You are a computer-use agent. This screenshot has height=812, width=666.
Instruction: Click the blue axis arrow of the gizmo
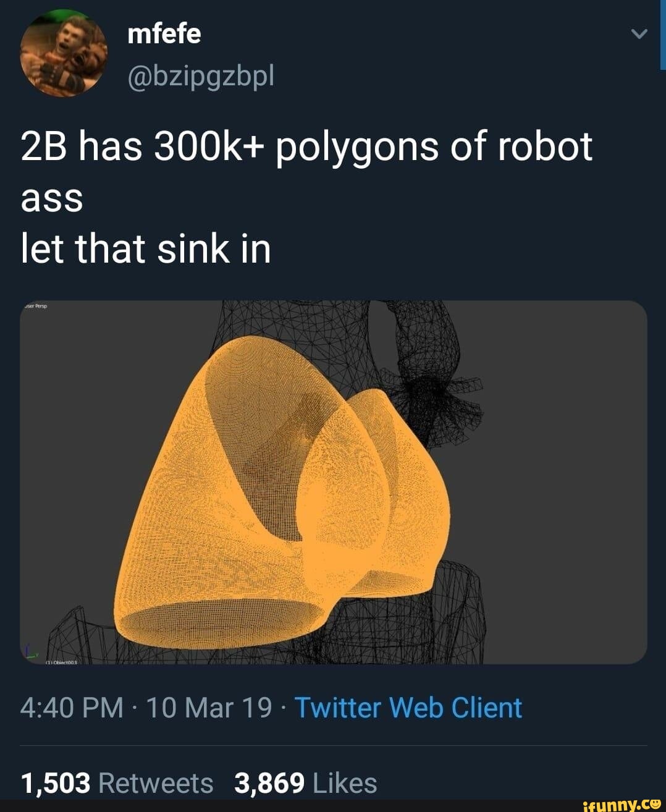pyautogui.click(x=27, y=648)
